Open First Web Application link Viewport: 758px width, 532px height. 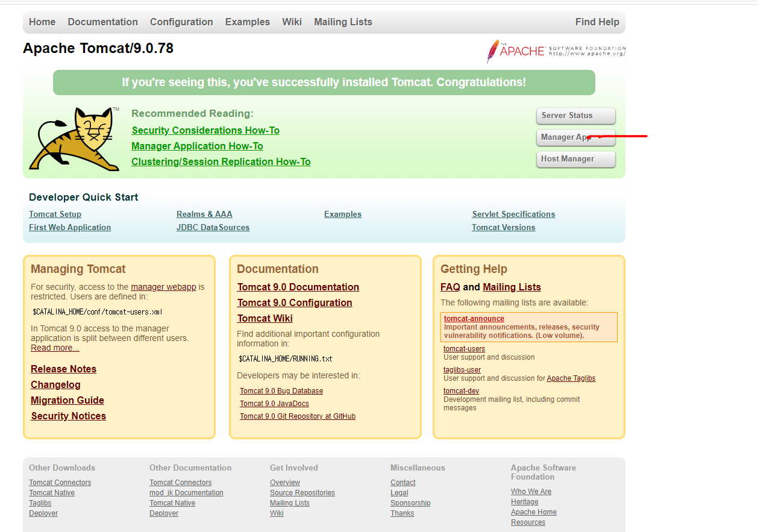pos(70,227)
